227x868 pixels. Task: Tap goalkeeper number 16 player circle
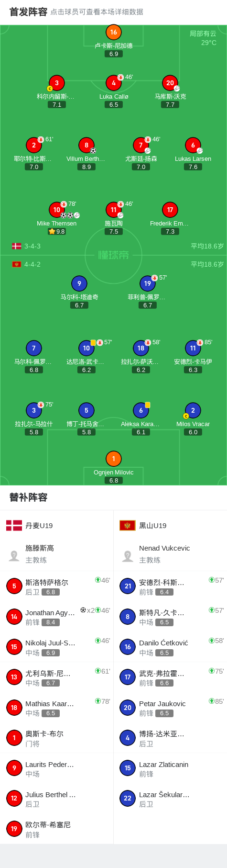[x=113, y=32]
